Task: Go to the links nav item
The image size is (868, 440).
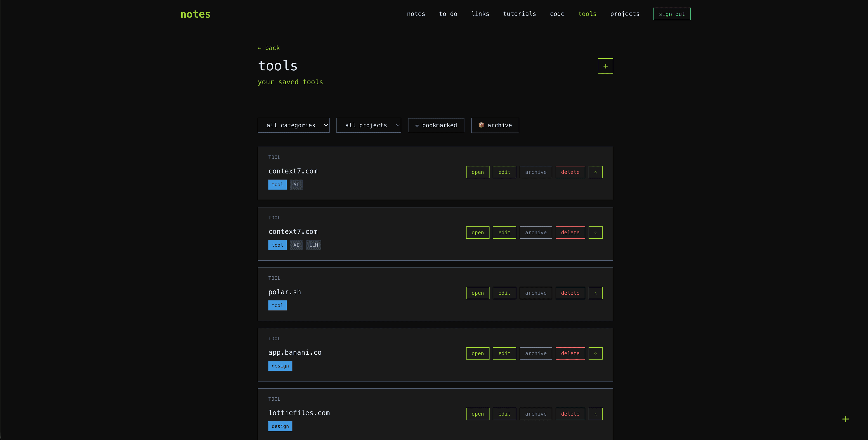Action: pyautogui.click(x=480, y=14)
